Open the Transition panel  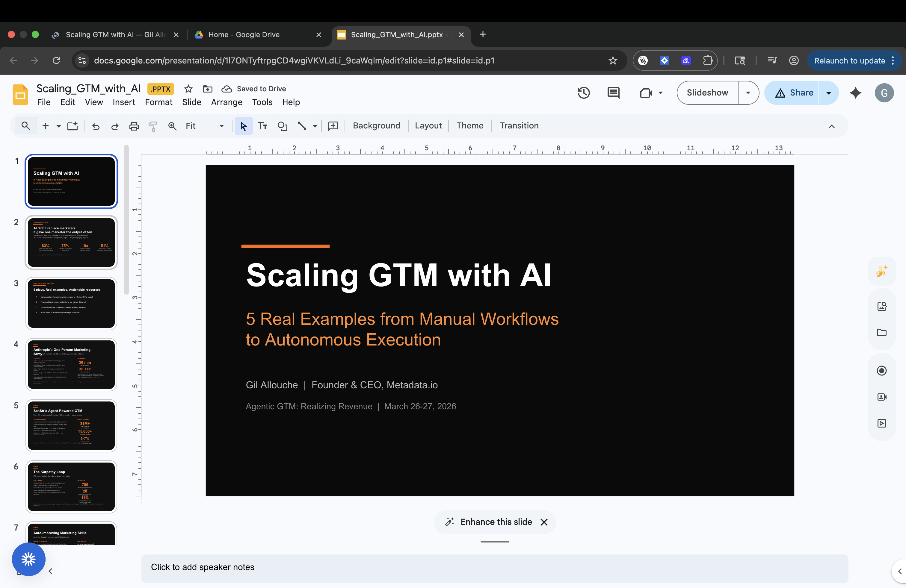pyautogui.click(x=519, y=125)
